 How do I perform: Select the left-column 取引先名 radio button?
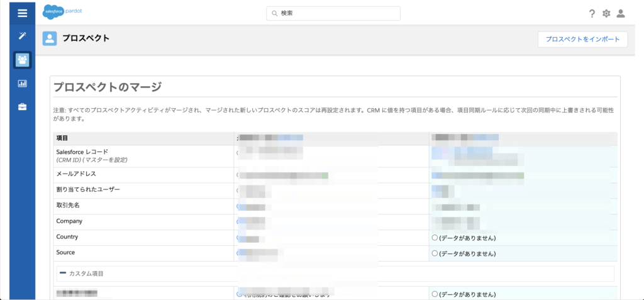[x=239, y=206]
